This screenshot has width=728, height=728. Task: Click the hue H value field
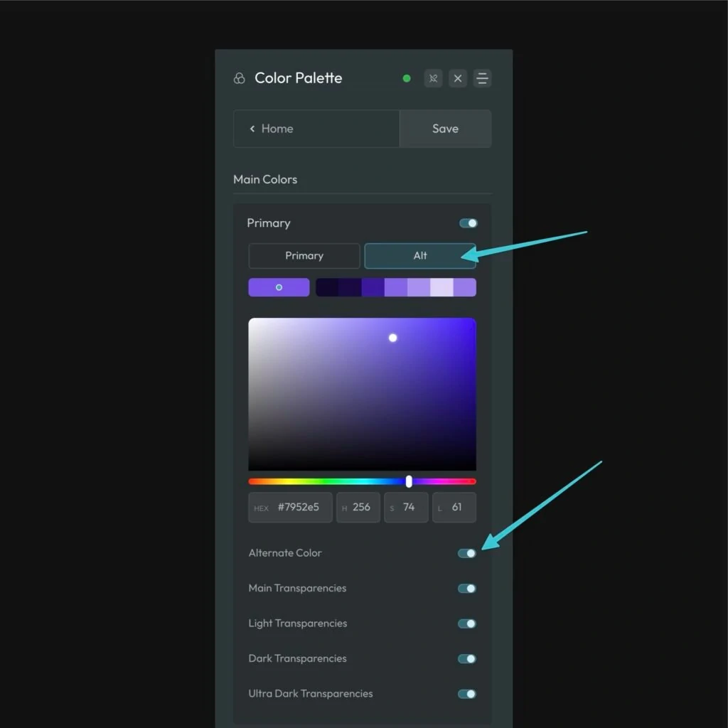[361, 508]
